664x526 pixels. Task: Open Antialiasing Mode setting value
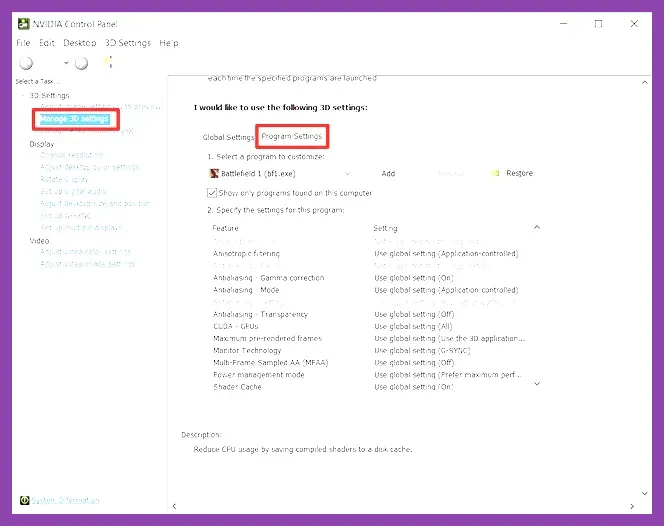coord(446,290)
